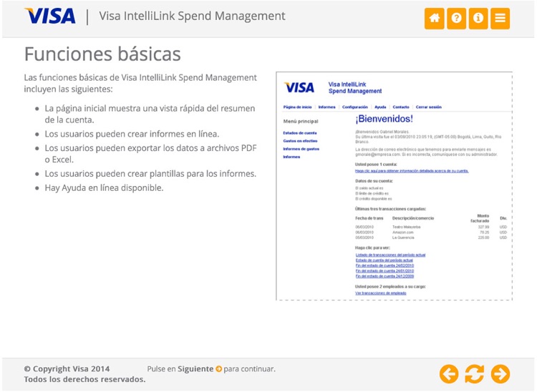Viewport: 537px width, 392px height.
Task: Open 'Gastos en efectivo' sidebar link
Action: tap(300, 141)
